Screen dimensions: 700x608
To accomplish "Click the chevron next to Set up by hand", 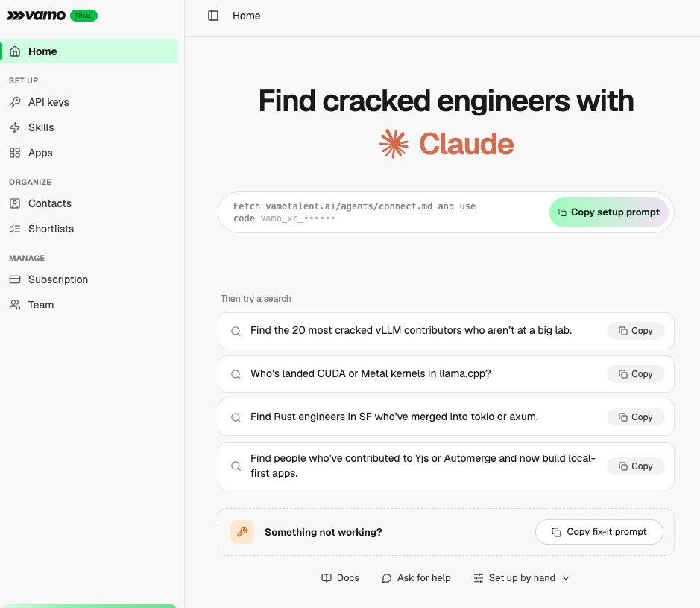I will (566, 578).
